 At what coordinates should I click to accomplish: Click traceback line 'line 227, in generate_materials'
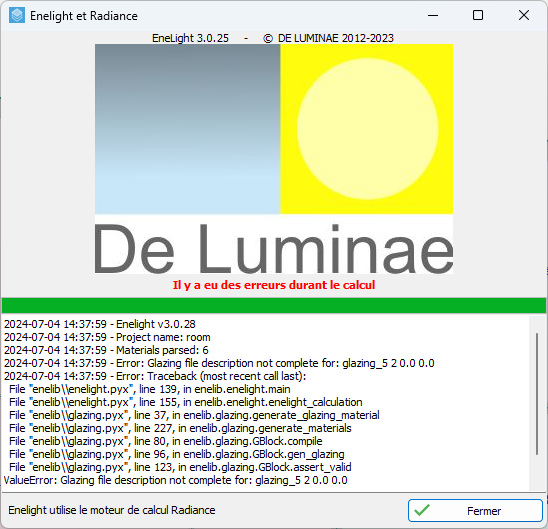click(x=180, y=428)
